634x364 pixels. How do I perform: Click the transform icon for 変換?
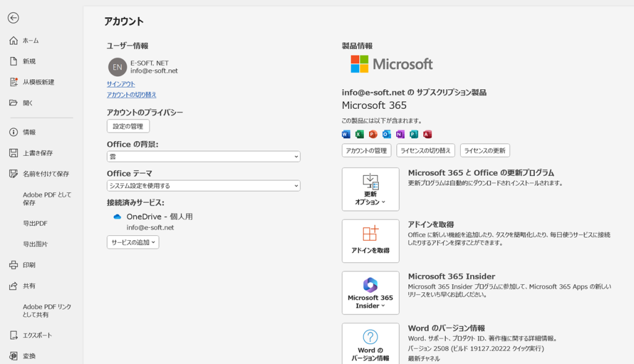click(14, 356)
